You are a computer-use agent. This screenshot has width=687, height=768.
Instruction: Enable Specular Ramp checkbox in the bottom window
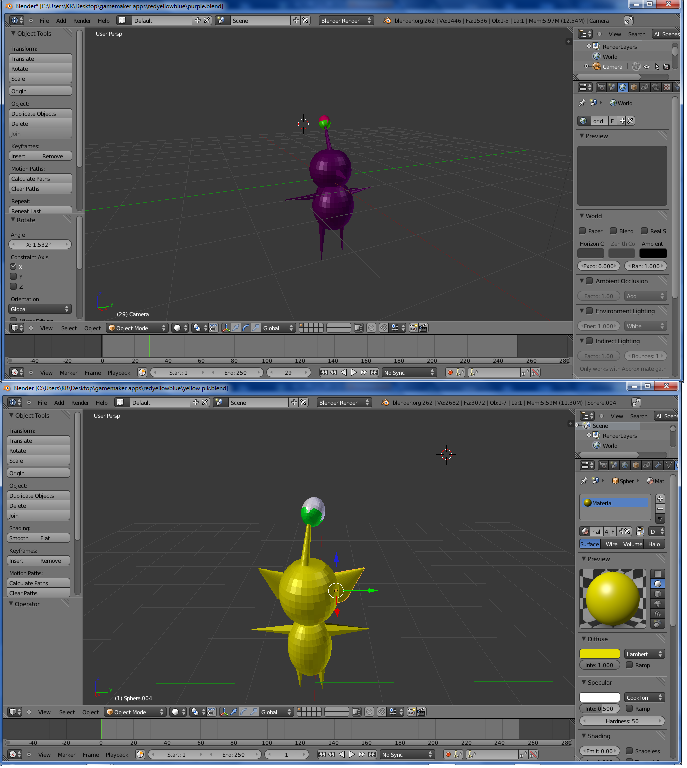coord(630,709)
